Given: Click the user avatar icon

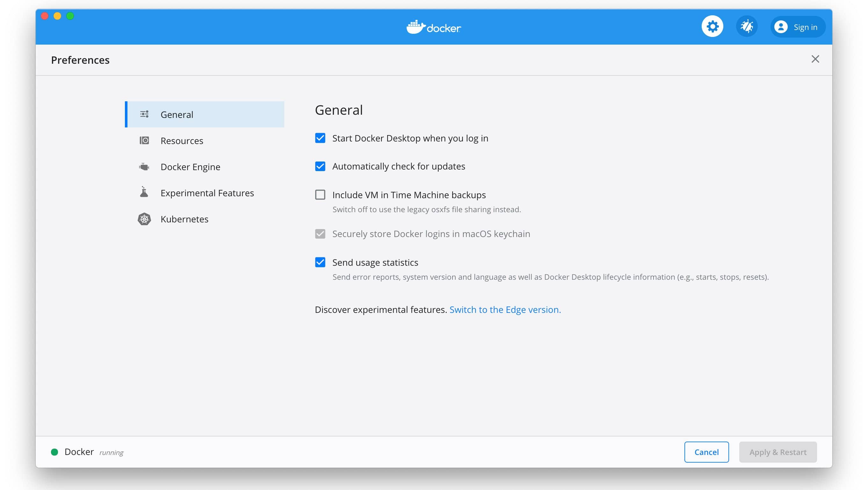Looking at the screenshot, I should pos(780,27).
